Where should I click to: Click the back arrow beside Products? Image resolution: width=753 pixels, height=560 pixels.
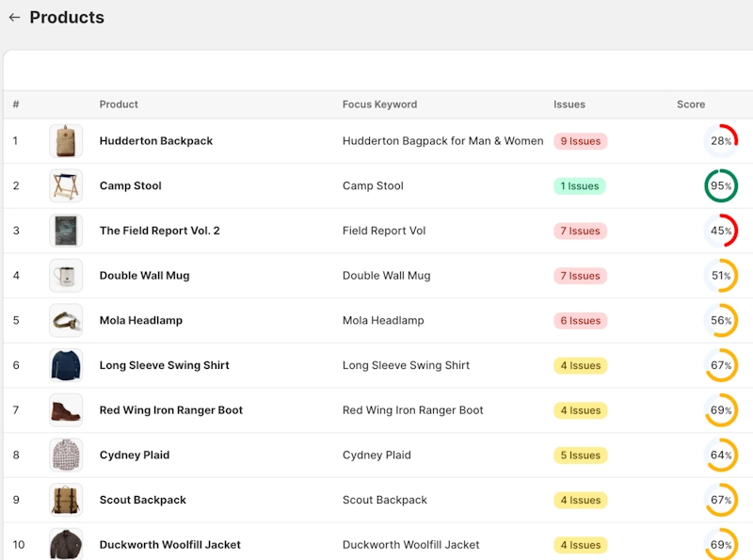tap(14, 17)
